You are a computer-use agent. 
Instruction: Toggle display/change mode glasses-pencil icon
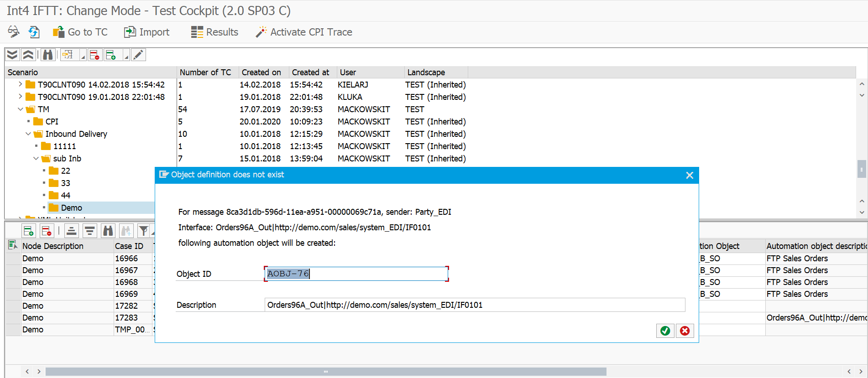13,32
